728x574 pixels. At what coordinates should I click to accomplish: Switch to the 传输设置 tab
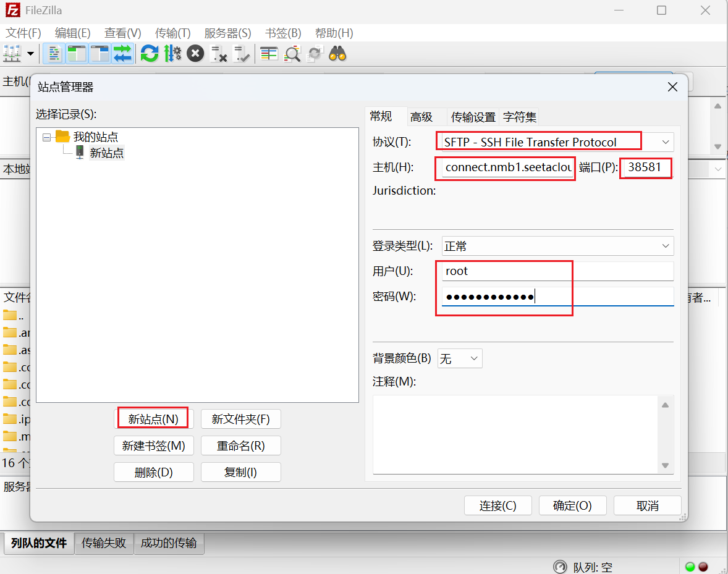473,117
